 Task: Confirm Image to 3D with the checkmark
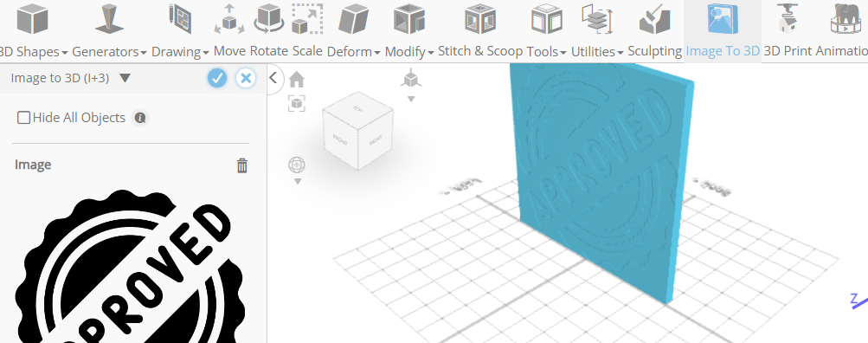click(217, 78)
